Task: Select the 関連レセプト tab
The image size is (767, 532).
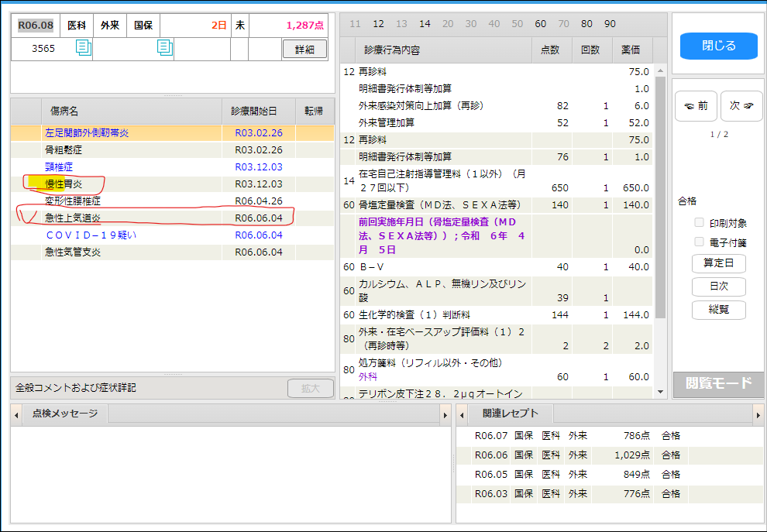Action: tap(511, 414)
